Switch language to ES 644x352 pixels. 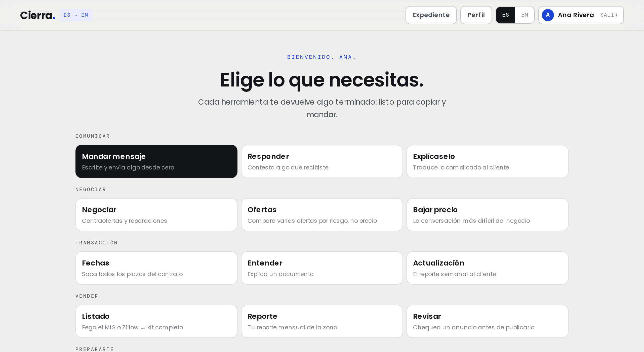(x=506, y=15)
